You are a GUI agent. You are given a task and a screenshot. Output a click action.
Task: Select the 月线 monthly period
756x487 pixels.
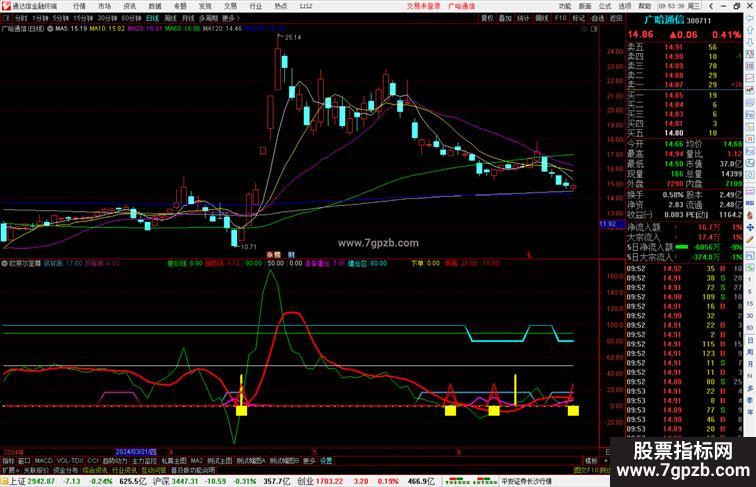tap(188, 18)
